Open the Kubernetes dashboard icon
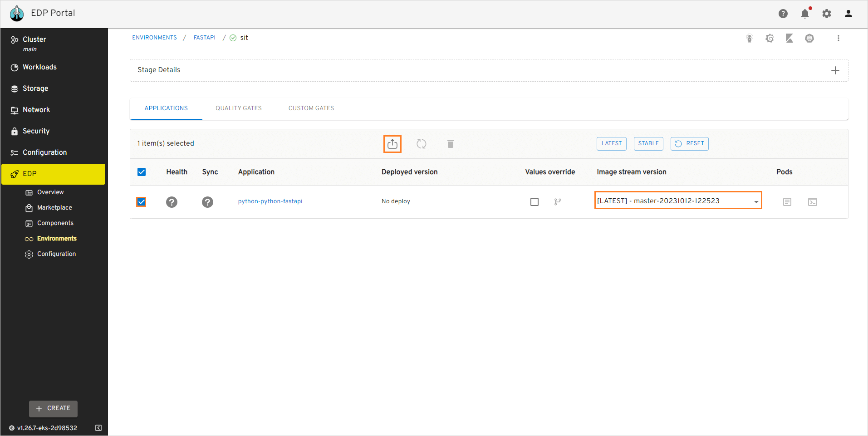This screenshot has width=868, height=436. [809, 38]
